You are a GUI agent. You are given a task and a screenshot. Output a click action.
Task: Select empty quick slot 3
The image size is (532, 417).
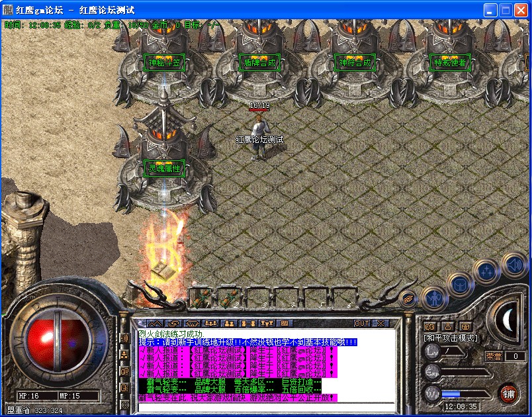pyautogui.click(x=259, y=298)
